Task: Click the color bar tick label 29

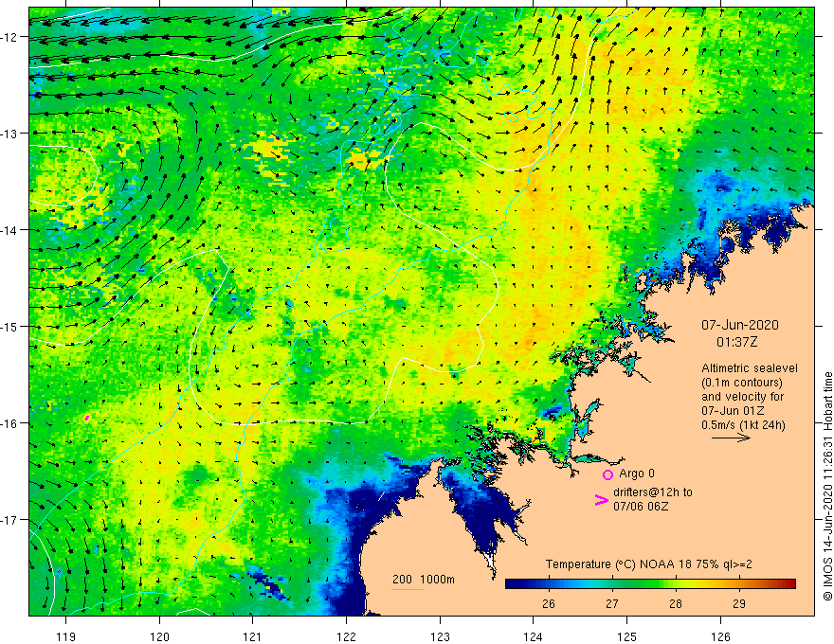Action: click(x=739, y=603)
